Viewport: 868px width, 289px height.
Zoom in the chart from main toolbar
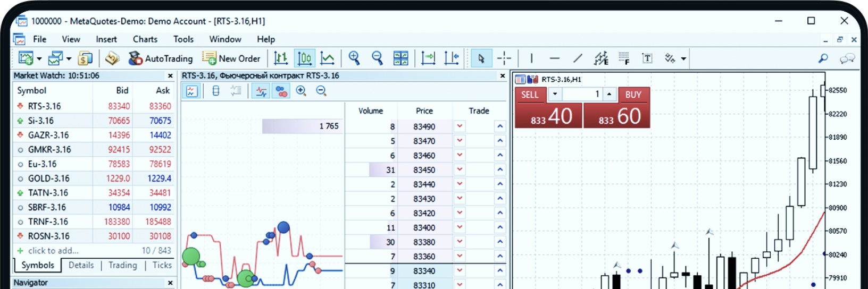(354, 58)
